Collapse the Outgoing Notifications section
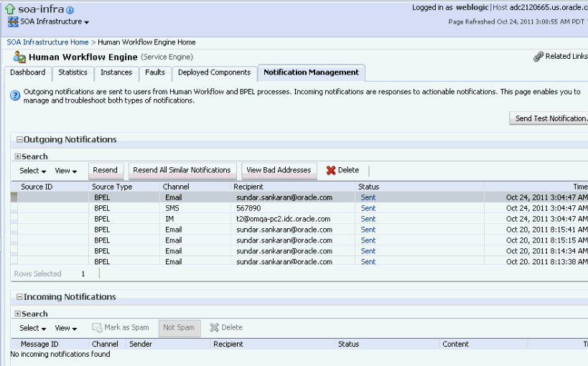588x366 pixels. [x=19, y=139]
